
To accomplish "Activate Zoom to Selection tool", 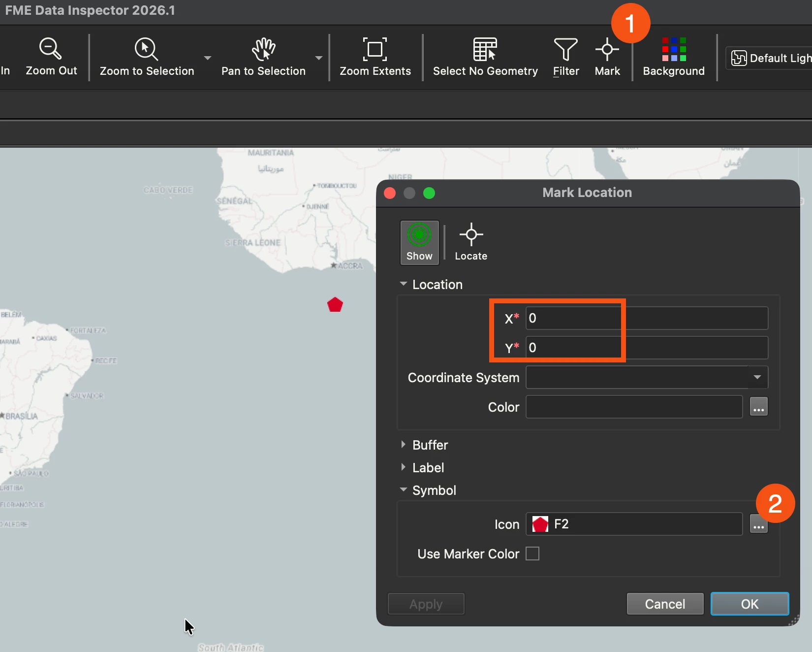I will tap(147, 57).
